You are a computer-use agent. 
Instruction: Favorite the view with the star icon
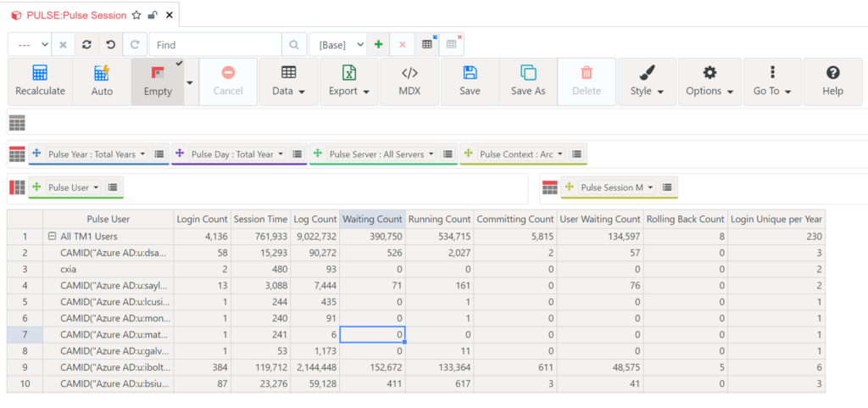pos(136,15)
